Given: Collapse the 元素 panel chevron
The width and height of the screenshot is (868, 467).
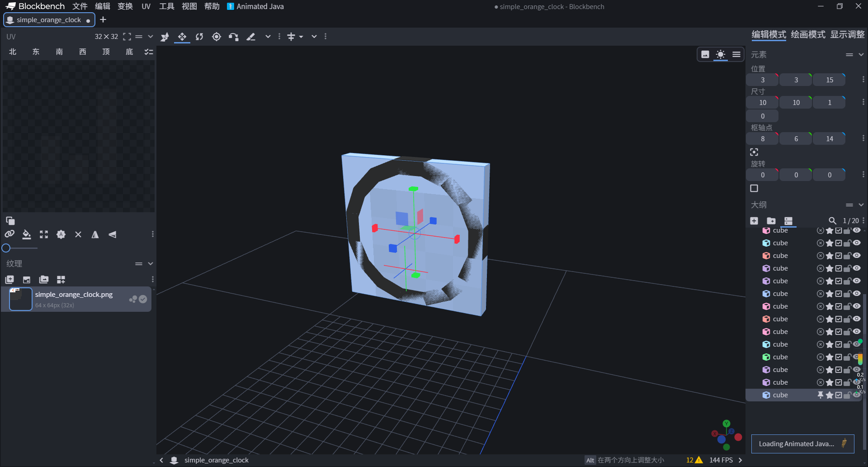Looking at the screenshot, I should 861,55.
